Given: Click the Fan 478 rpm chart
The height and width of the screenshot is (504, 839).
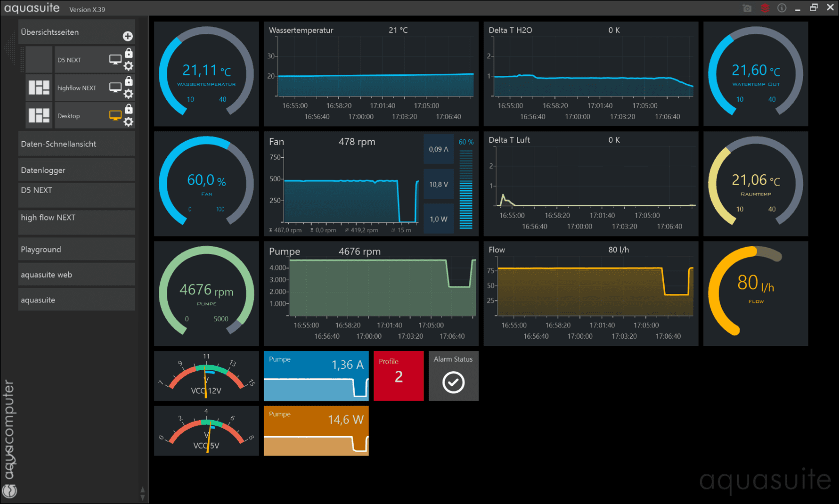Looking at the screenshot, I should [344, 184].
